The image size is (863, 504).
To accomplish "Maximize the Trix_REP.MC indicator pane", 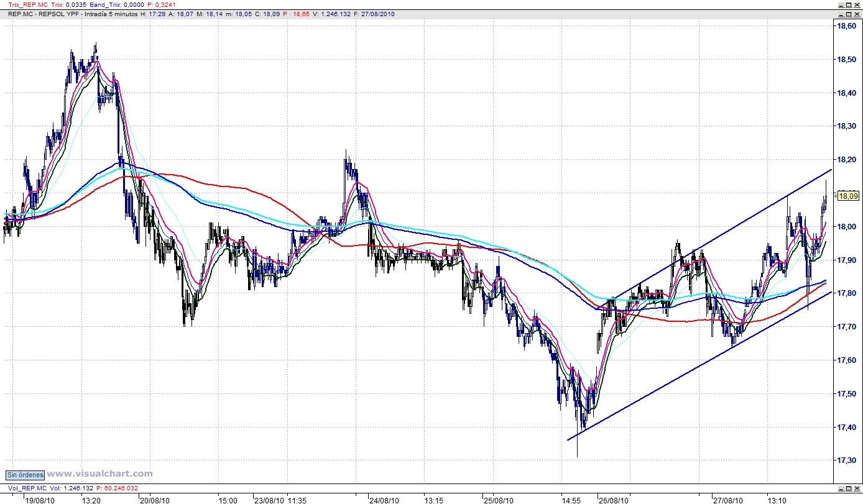I will (849, 4).
